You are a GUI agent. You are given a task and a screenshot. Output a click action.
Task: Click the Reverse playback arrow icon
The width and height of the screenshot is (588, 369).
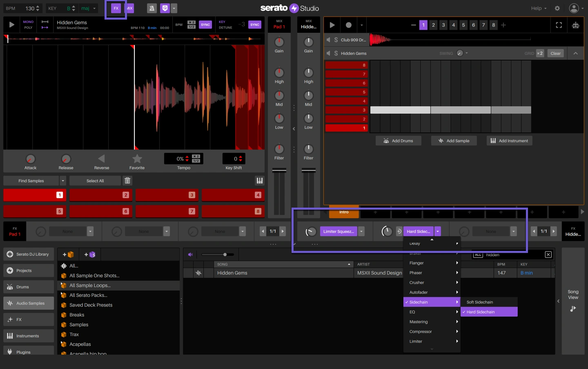101,159
